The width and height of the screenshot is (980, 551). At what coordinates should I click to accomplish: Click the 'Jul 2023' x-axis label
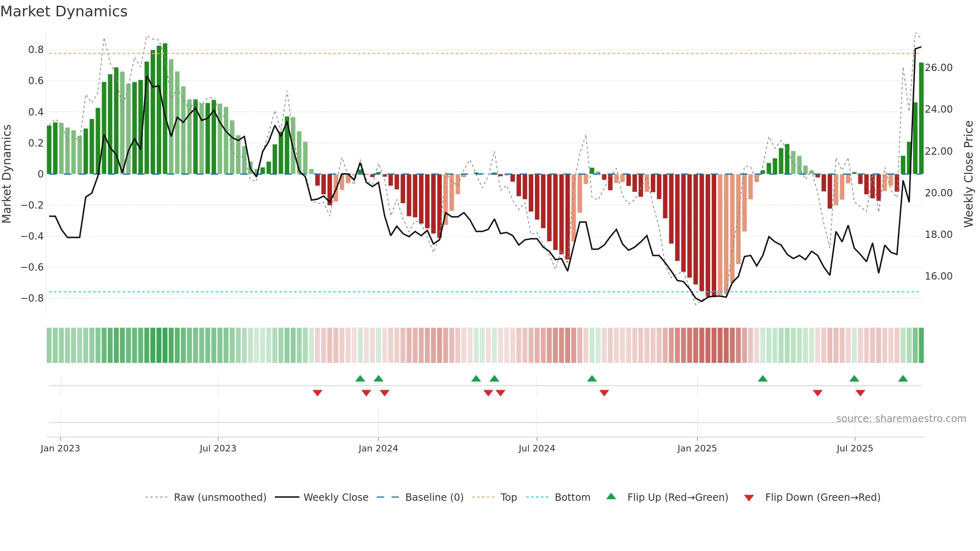(218, 448)
